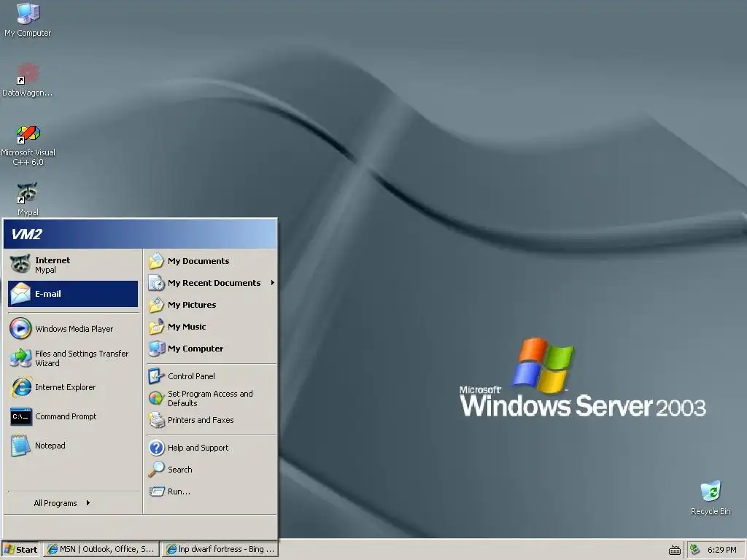Click the network status tray icon
The image size is (747, 560).
click(x=694, y=550)
